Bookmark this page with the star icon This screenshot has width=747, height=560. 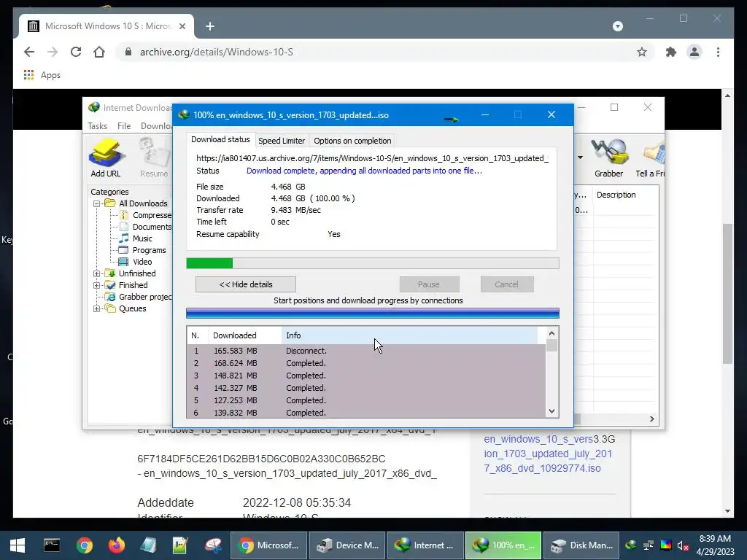[642, 52]
